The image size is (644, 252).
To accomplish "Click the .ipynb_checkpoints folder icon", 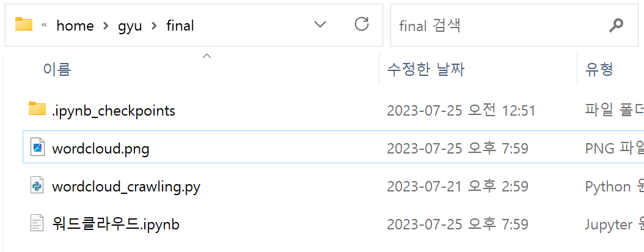I will [x=37, y=109].
